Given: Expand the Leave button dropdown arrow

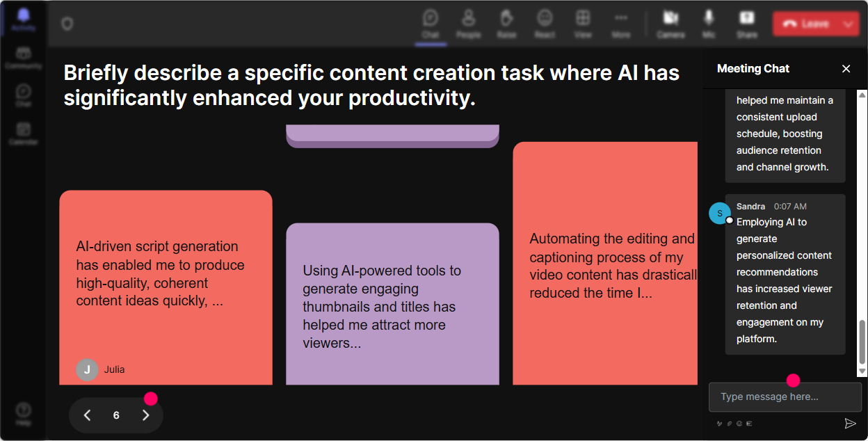Looking at the screenshot, I should [849, 24].
